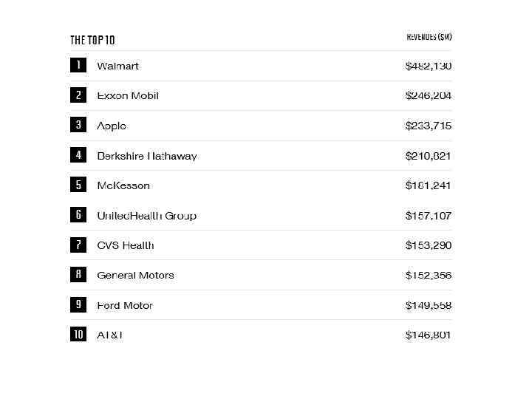
Task: Open the Apple company entry
Action: pyautogui.click(x=112, y=126)
